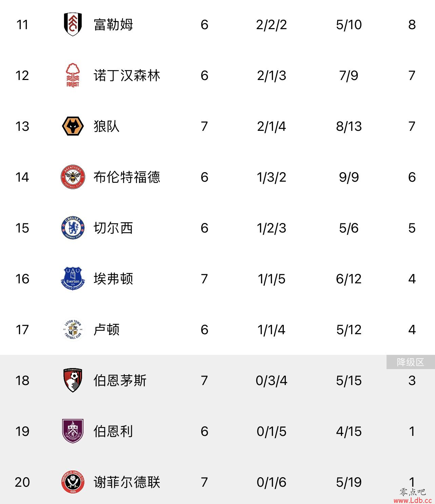Open the Nottingham Forest logo

pyautogui.click(x=73, y=75)
